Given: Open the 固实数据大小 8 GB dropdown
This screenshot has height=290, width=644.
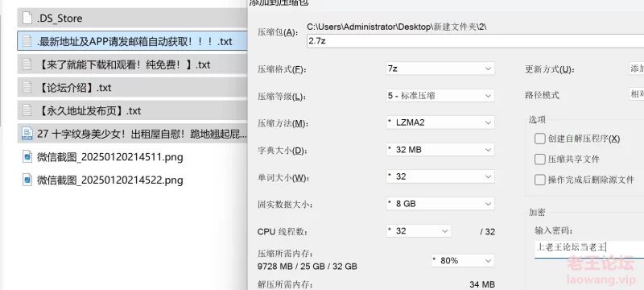Looking at the screenshot, I should point(440,203).
